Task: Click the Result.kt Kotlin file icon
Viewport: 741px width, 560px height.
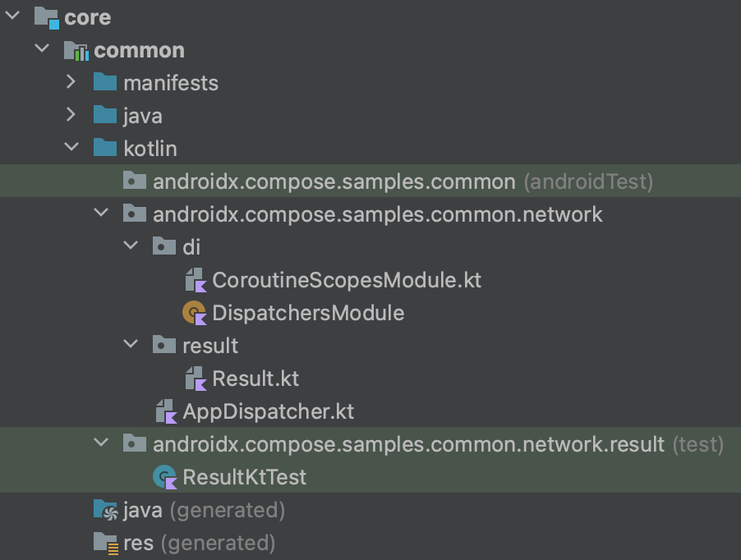Action: (196, 379)
